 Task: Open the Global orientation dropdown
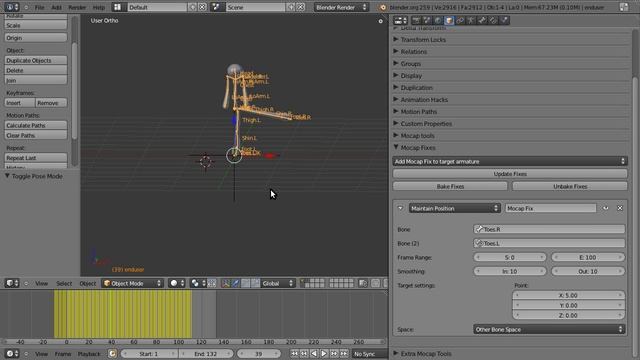278,283
